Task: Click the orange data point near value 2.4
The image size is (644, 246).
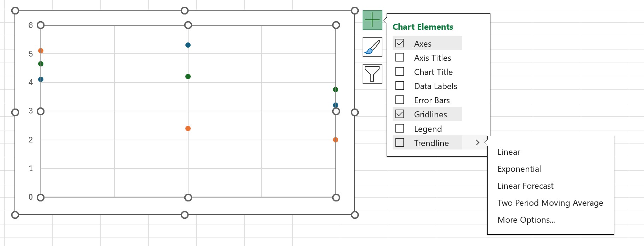Action: click(188, 128)
